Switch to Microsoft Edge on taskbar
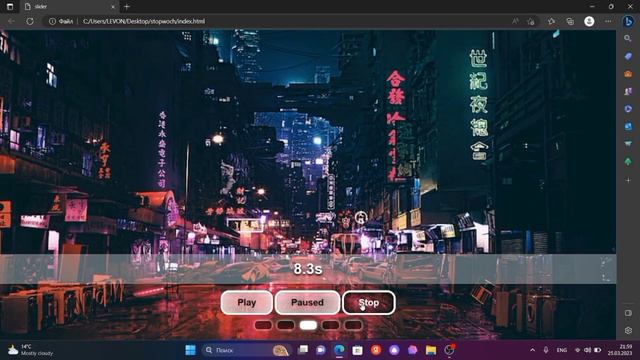The image size is (640, 360). click(x=339, y=350)
